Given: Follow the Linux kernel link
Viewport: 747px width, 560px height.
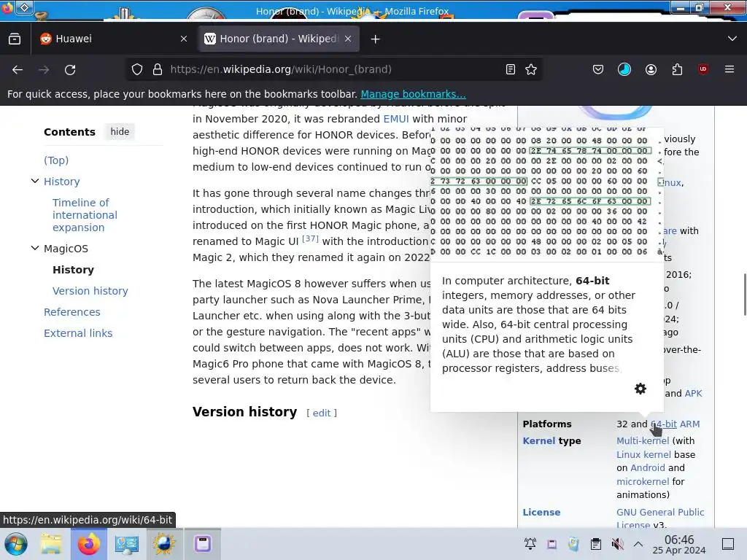Looking at the screenshot, I should coord(643,455).
